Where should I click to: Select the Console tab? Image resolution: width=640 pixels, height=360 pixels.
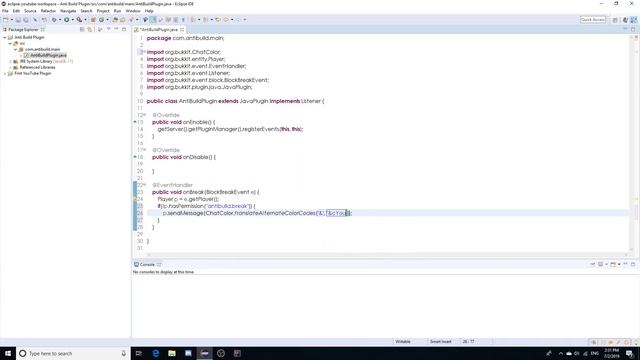coord(147,264)
